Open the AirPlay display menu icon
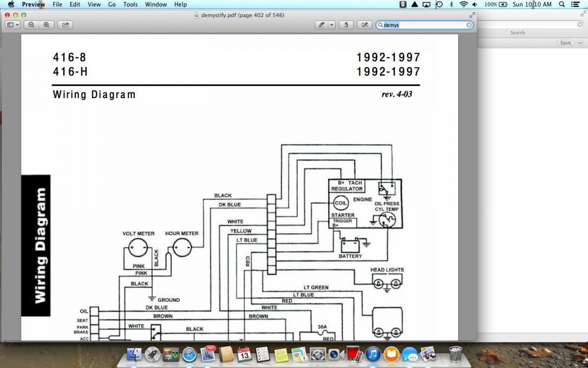The image size is (588, 368). [x=426, y=4]
